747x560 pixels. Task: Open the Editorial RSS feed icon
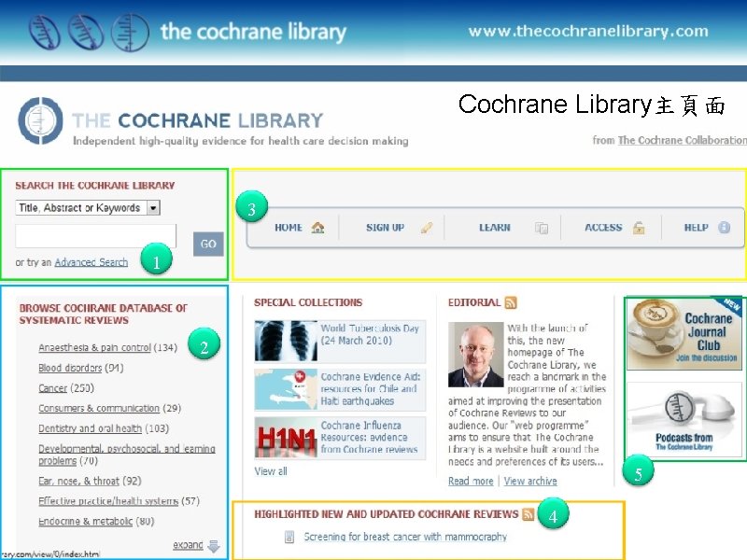point(511,302)
